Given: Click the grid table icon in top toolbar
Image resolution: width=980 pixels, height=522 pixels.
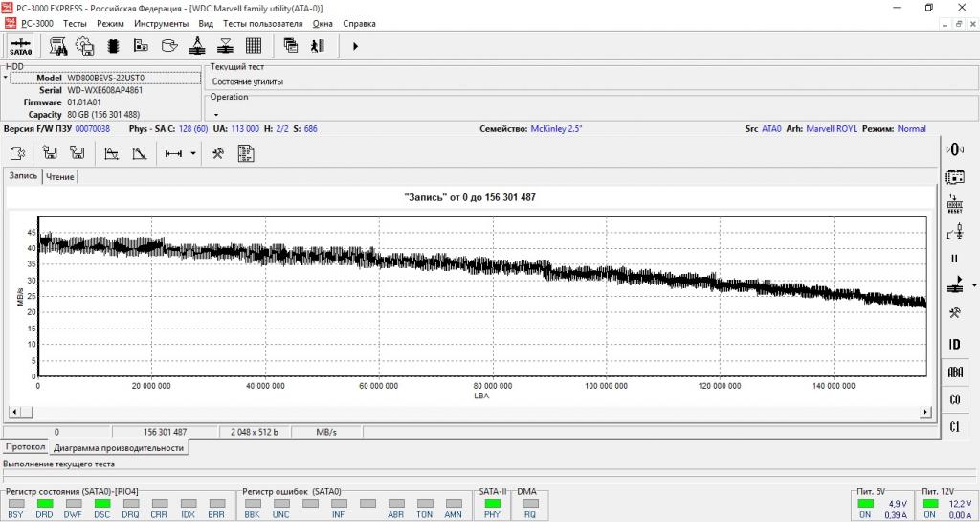Looking at the screenshot, I should click(x=254, y=46).
